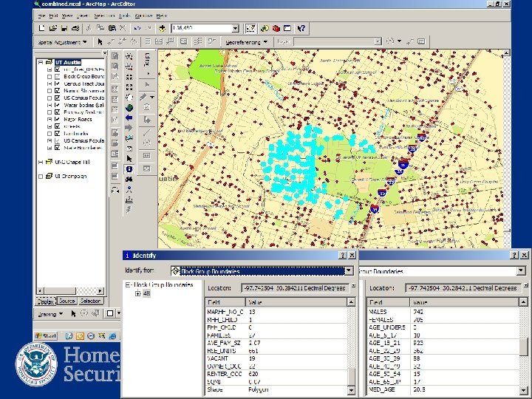Click the Full Extent globe icon
This screenshot has height=399, width=532.
tap(129, 108)
